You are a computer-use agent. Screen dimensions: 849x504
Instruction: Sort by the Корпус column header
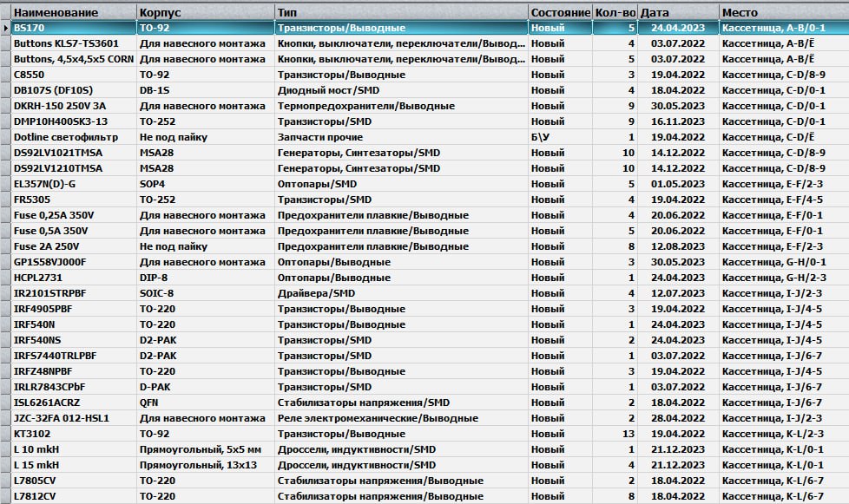[206, 12]
